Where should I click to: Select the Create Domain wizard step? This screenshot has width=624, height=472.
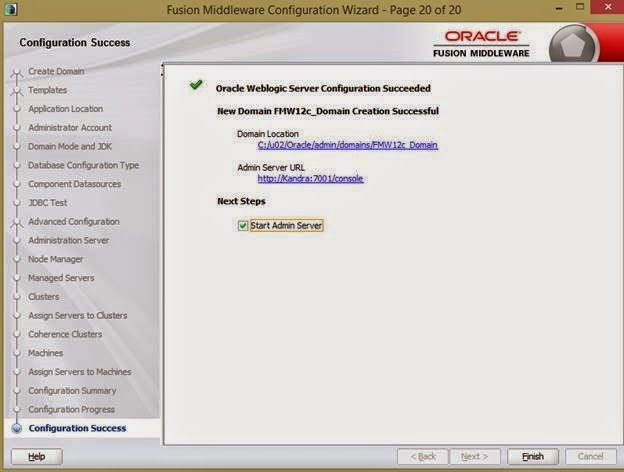click(56, 71)
